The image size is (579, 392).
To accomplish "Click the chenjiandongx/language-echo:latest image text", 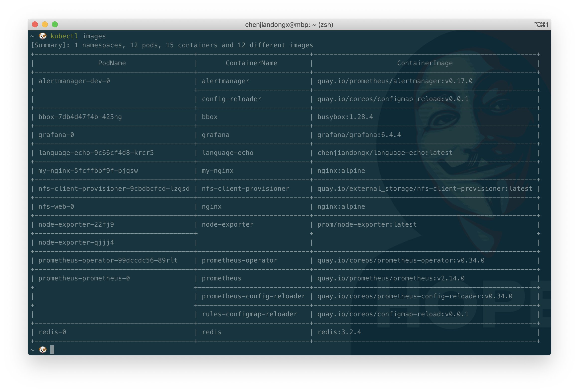I will 385,152.
